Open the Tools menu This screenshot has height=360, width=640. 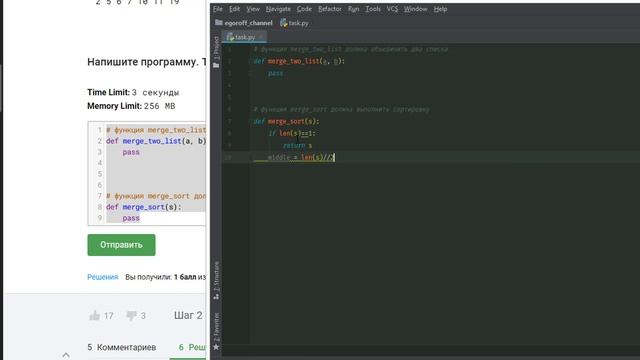tap(373, 9)
